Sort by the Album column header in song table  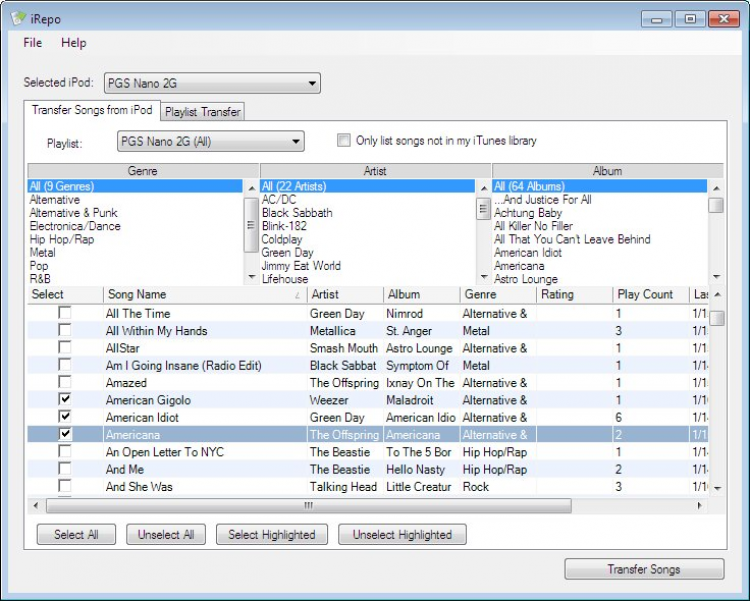[x=421, y=294]
